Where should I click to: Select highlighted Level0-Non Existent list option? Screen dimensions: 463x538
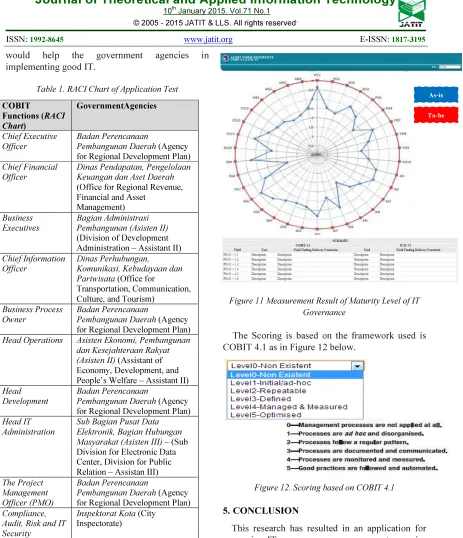[295, 375]
